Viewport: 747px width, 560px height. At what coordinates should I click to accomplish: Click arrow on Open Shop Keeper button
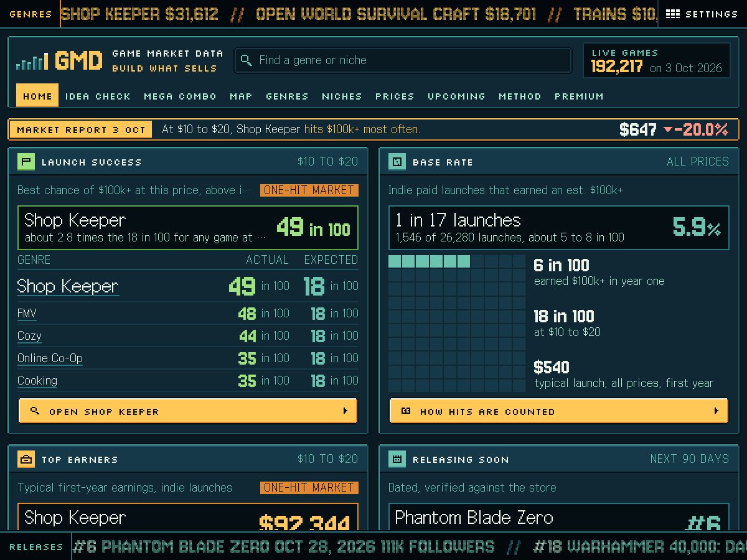(345, 411)
